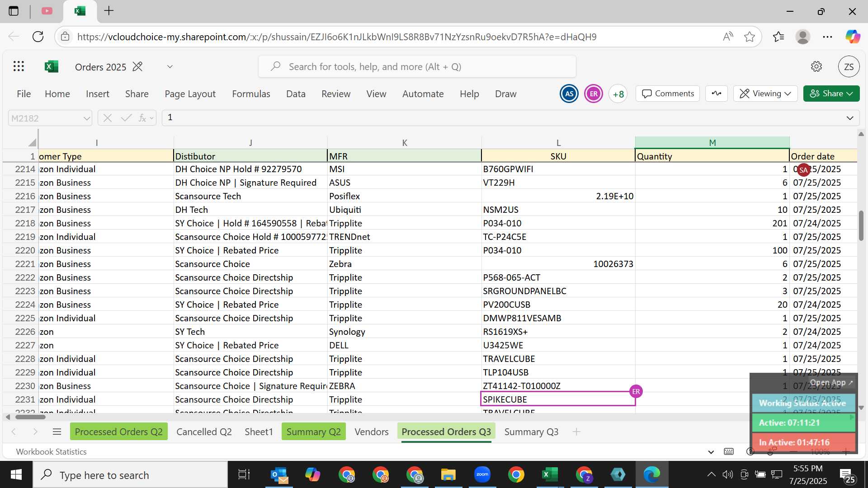This screenshot has width=868, height=488.
Task: Click the search tools and help box
Action: tap(417, 67)
